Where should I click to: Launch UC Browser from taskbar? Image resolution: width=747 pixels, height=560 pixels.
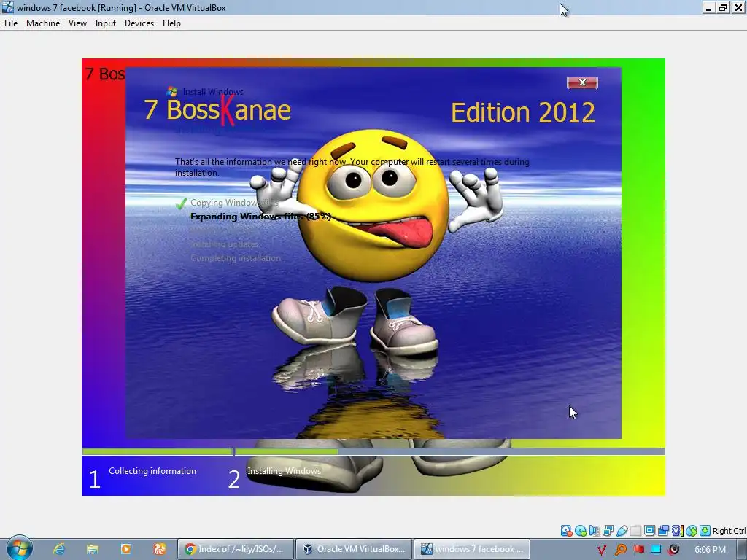coord(159,549)
